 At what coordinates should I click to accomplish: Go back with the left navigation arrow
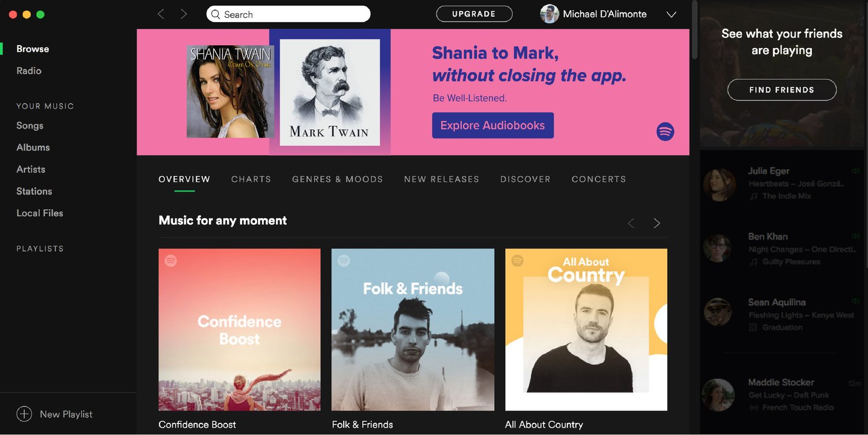pos(161,14)
